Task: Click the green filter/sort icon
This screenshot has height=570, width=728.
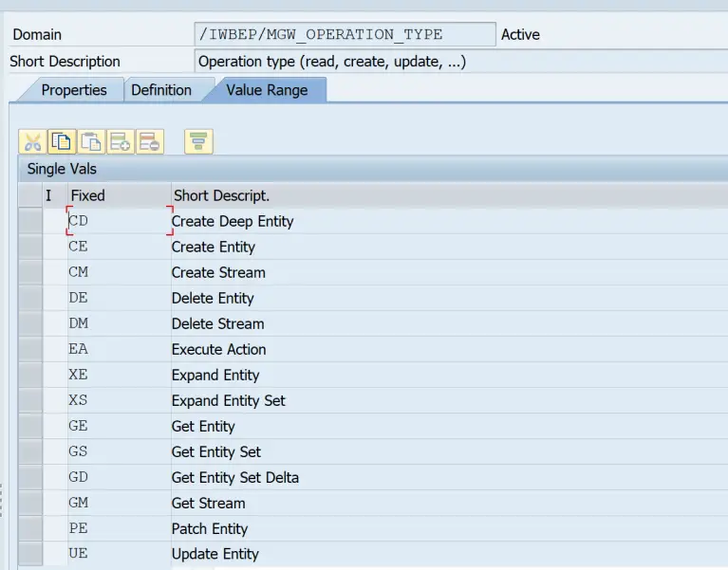Action: point(198,142)
